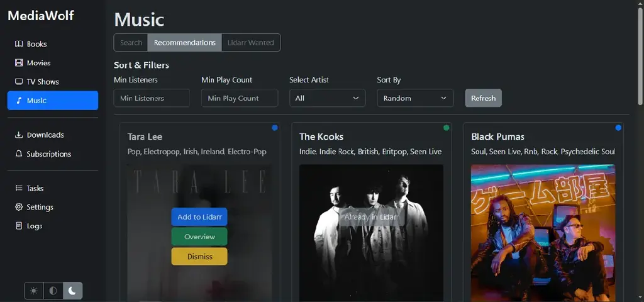The height and width of the screenshot is (302, 644).
Task: Click green status dot on The Kooks card
Action: pos(447,128)
